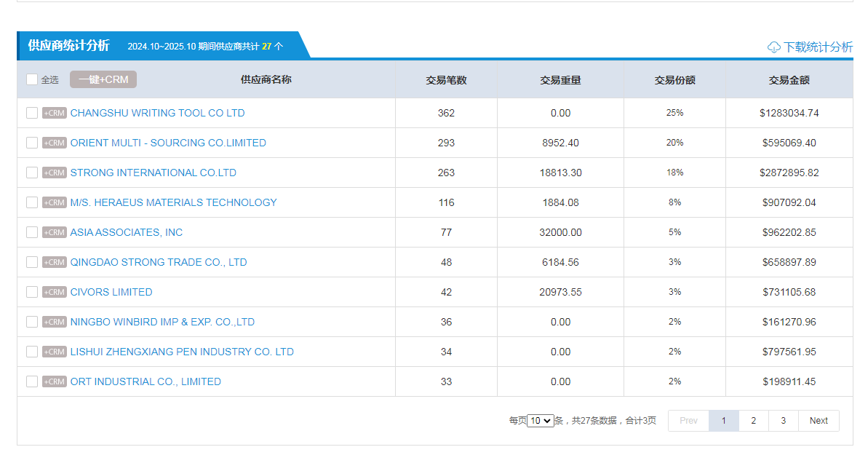Click +CRM icon beside ORIENT MULTI - SOURCING
This screenshot has width=868, height=455.
click(x=55, y=143)
